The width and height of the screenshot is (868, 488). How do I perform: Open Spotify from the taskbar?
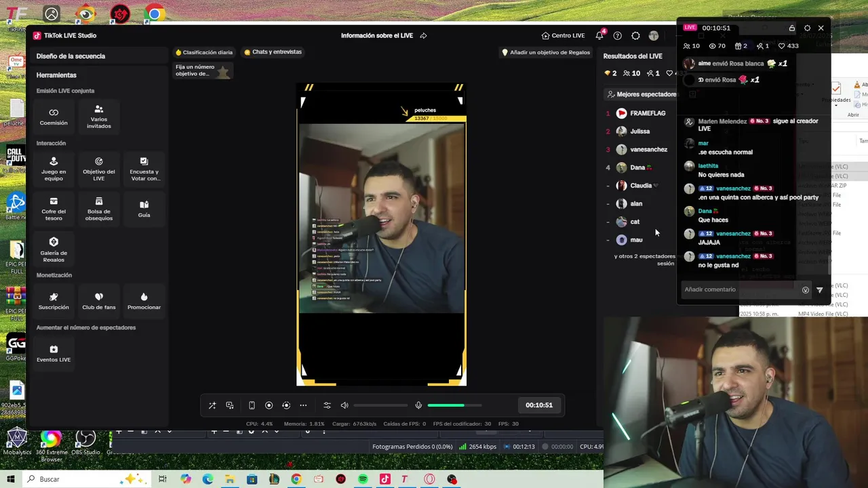click(x=363, y=479)
